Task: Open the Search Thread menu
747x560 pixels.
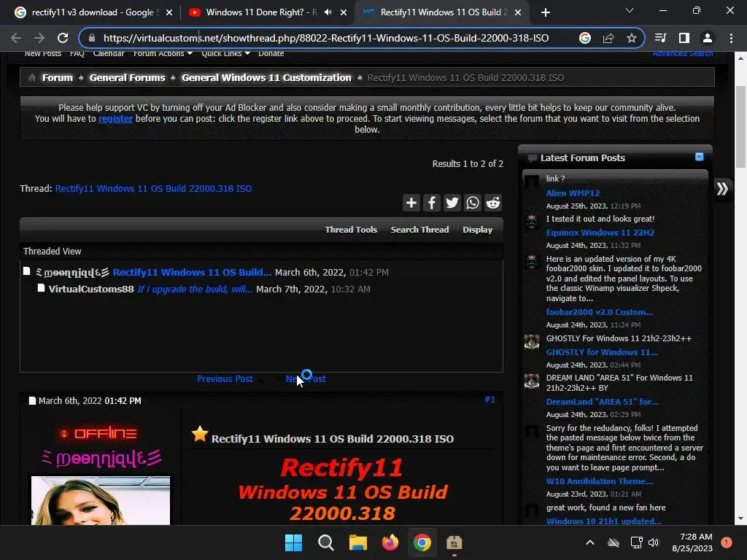Action: click(419, 230)
